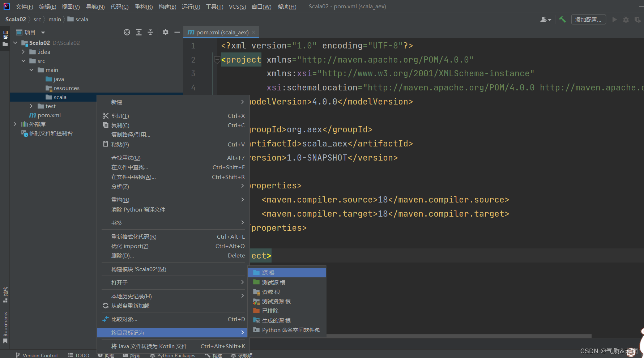644x358 pixels.
Task: Click the run play button in toolbar
Action: coord(614,20)
